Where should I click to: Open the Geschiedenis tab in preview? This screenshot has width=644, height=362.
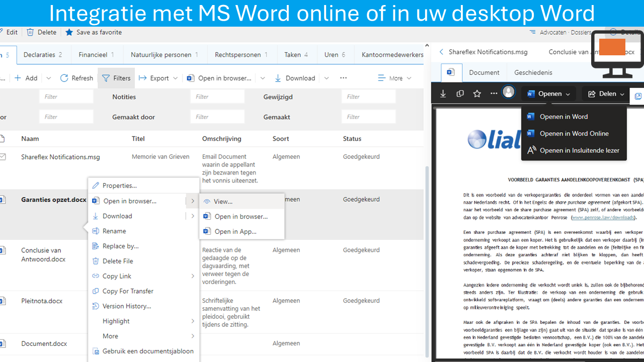533,72
